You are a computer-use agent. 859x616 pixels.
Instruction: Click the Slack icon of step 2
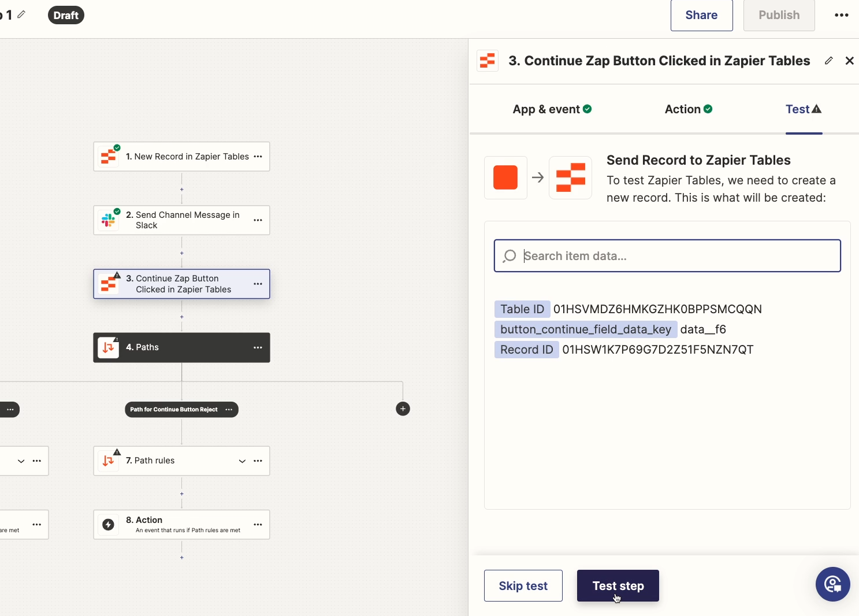[109, 220]
